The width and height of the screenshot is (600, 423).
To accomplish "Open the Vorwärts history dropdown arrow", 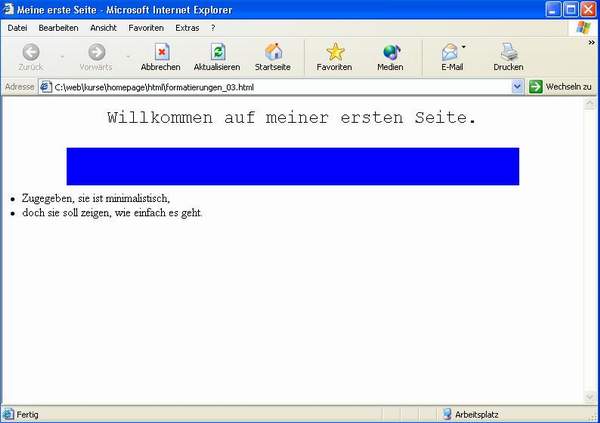I will point(128,57).
